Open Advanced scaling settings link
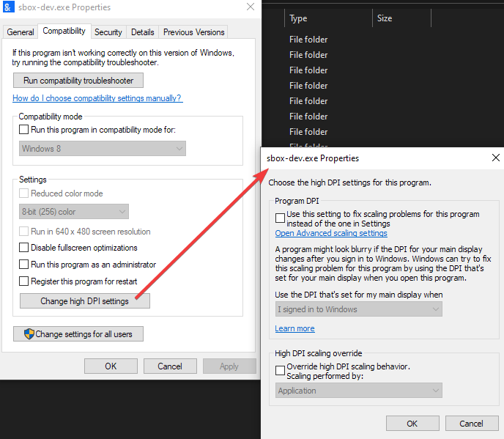Viewport: 504px width, 439px height. pos(331,233)
